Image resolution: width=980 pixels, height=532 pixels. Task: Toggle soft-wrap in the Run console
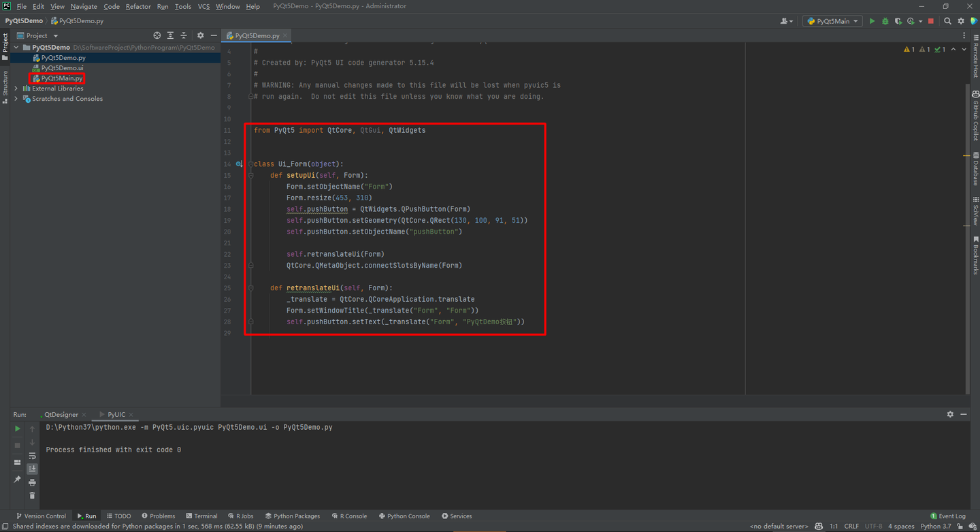pyautogui.click(x=32, y=456)
